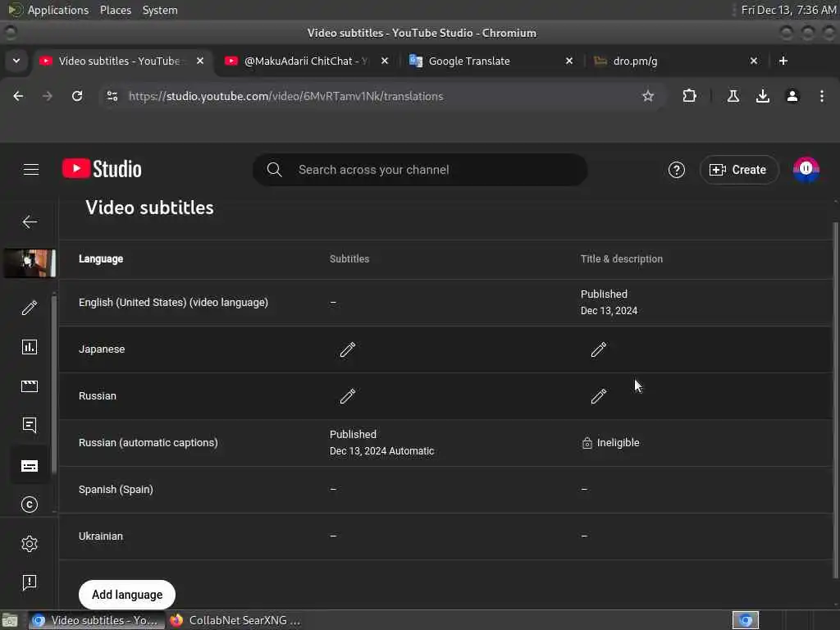View site information icon in address bar
The height and width of the screenshot is (630, 840).
[x=112, y=97]
